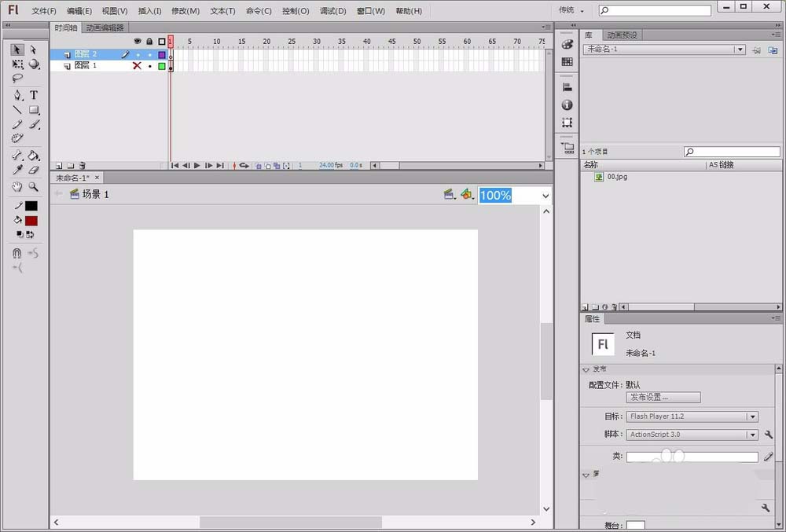This screenshot has width=786, height=532.
Task: Select the Subselection tool
Action: [33, 50]
